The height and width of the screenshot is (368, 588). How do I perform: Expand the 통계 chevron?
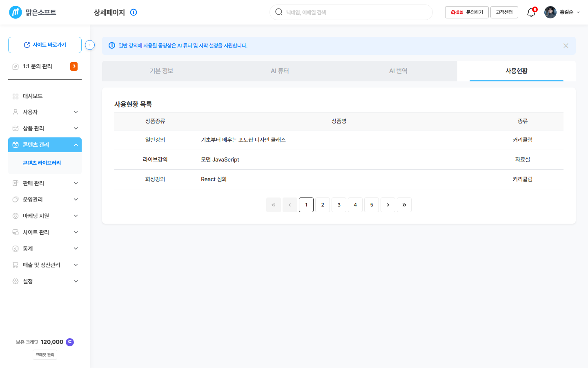coord(76,249)
